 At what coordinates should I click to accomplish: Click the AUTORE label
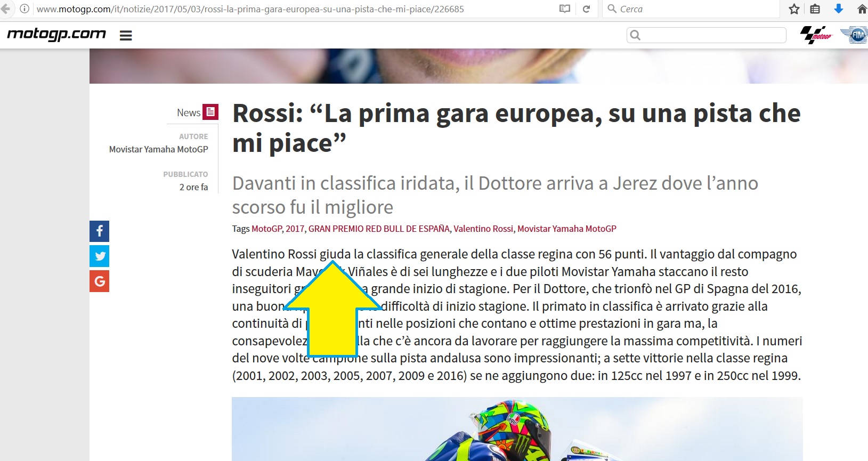click(193, 136)
